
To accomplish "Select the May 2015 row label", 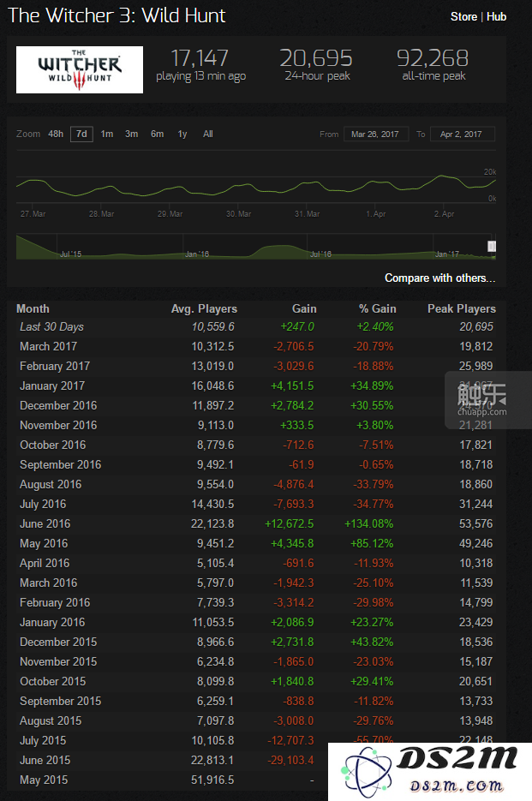I will coord(44,780).
